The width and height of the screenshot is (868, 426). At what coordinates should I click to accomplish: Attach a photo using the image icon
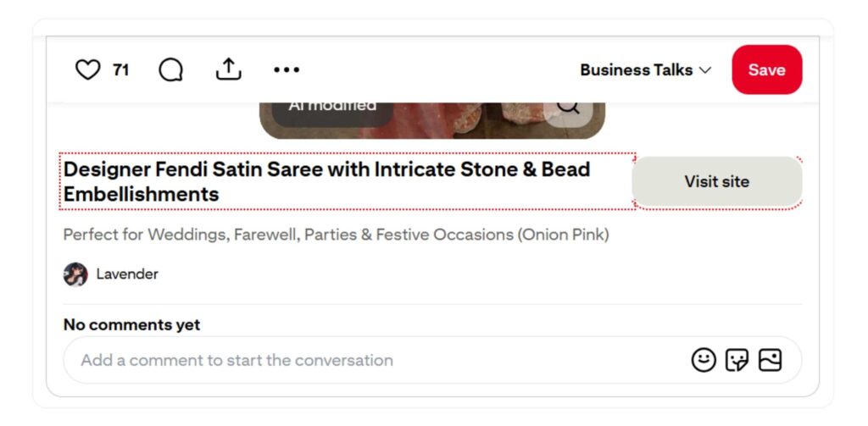click(770, 360)
